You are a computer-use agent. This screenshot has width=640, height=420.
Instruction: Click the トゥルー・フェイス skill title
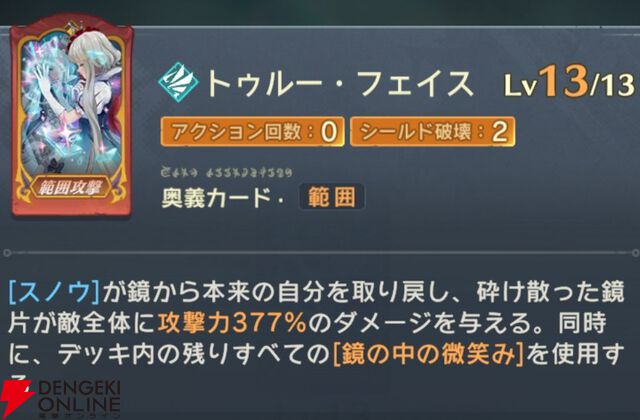point(340,84)
